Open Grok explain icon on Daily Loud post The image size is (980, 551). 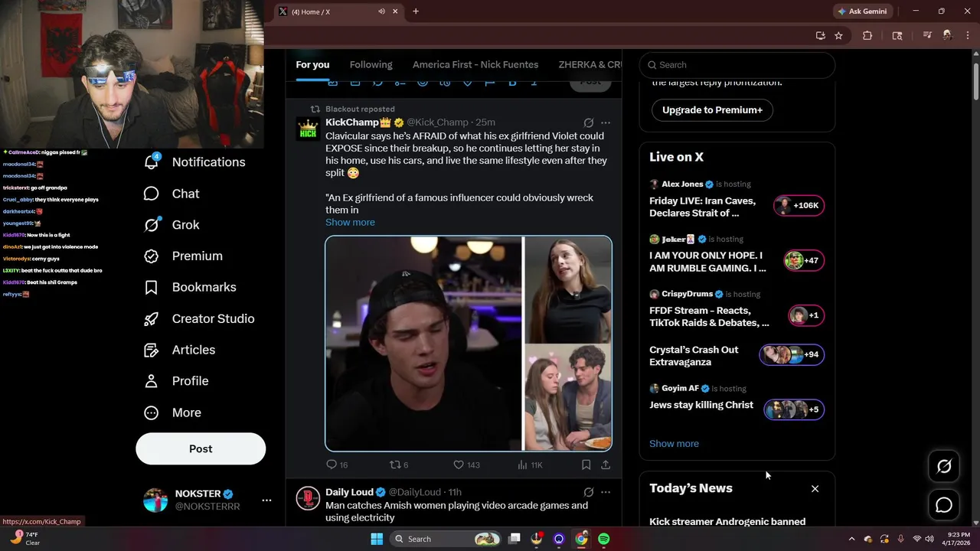588,492
